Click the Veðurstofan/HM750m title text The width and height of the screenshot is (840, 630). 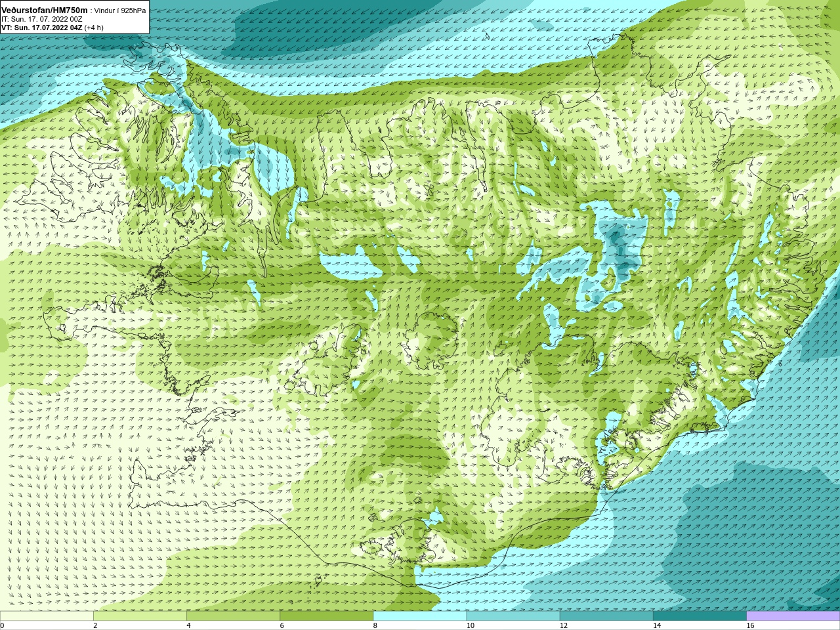pyautogui.click(x=44, y=10)
